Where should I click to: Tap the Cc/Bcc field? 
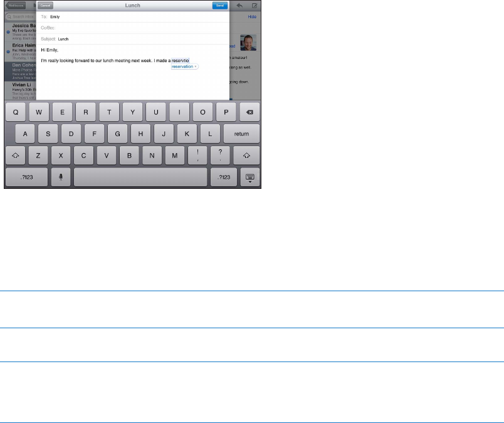[133, 28]
